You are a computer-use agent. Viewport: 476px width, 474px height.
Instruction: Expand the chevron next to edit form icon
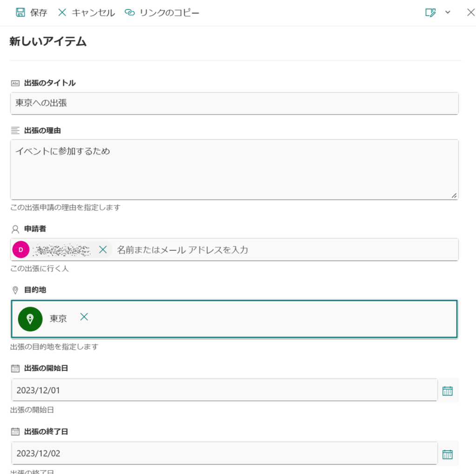(x=448, y=13)
